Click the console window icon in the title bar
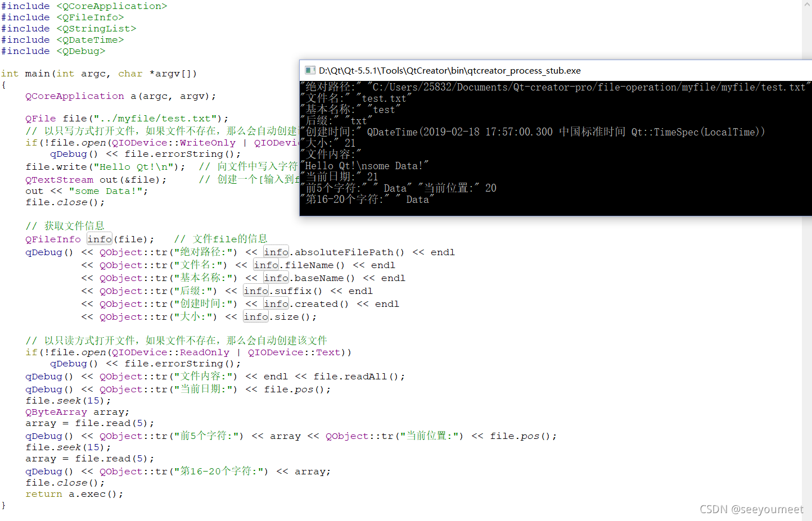The width and height of the screenshot is (812, 521). [x=309, y=70]
